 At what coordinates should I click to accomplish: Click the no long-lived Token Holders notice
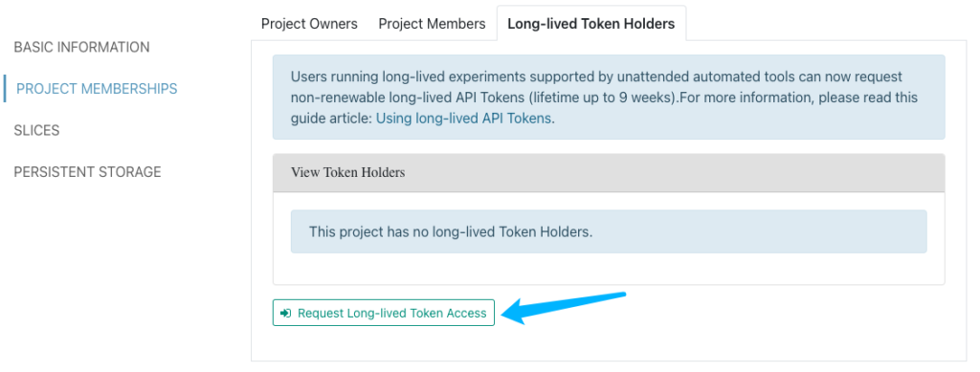coord(609,231)
